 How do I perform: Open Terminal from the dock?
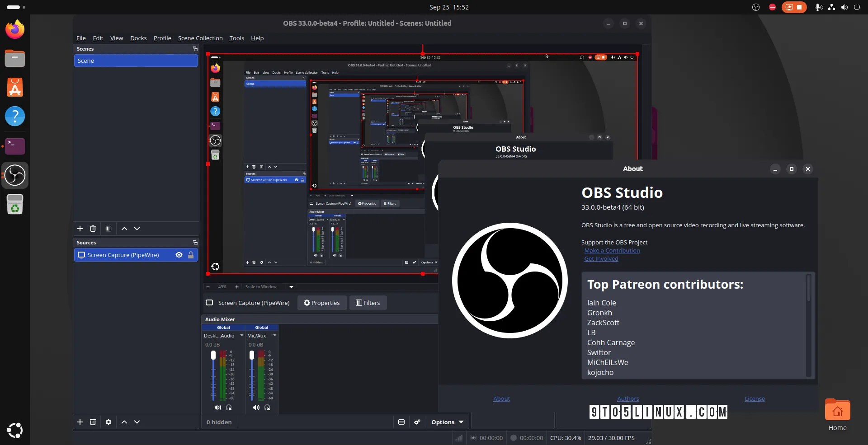[x=15, y=145]
